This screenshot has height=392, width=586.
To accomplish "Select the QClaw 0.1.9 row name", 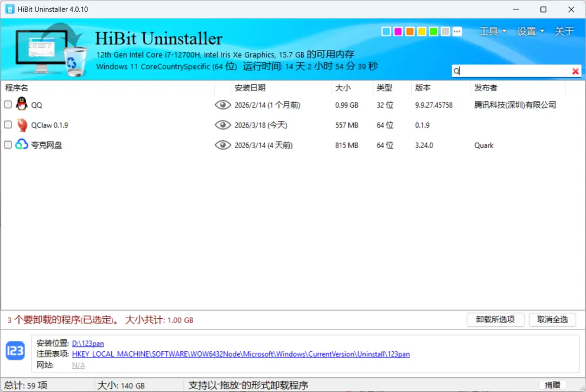I will (49, 125).
